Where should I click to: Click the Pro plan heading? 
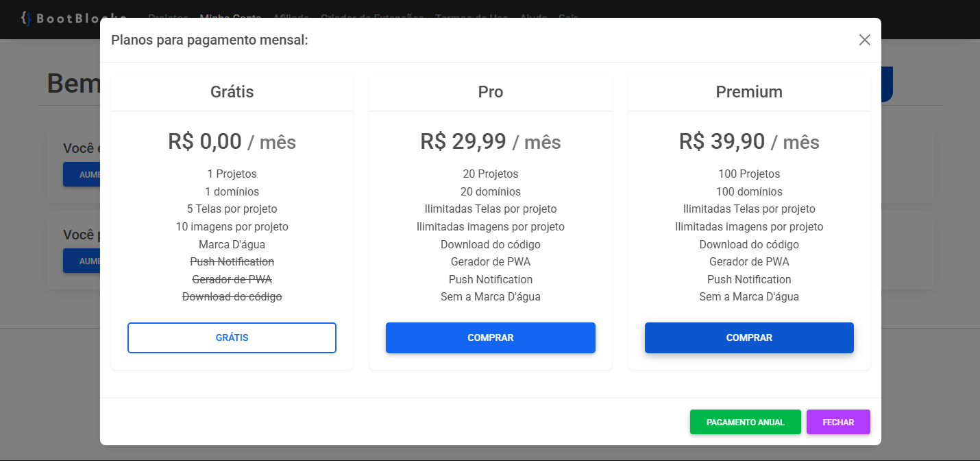[x=490, y=92]
